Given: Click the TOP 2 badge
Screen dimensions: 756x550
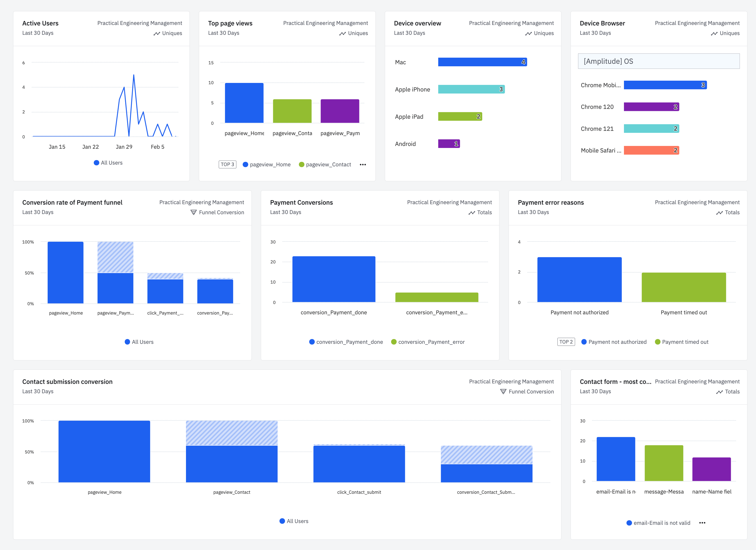Looking at the screenshot, I should [566, 342].
